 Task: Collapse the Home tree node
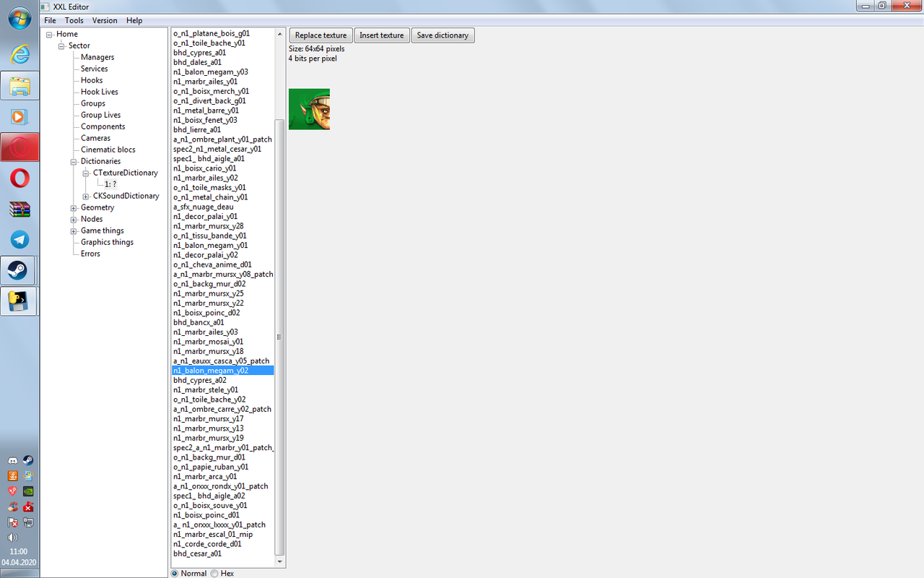[x=49, y=34]
